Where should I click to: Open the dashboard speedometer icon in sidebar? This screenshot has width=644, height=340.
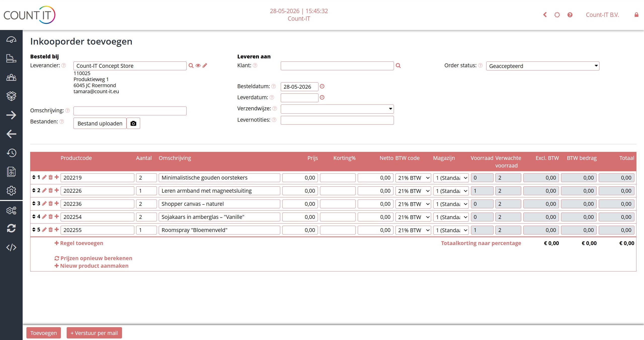click(x=11, y=40)
